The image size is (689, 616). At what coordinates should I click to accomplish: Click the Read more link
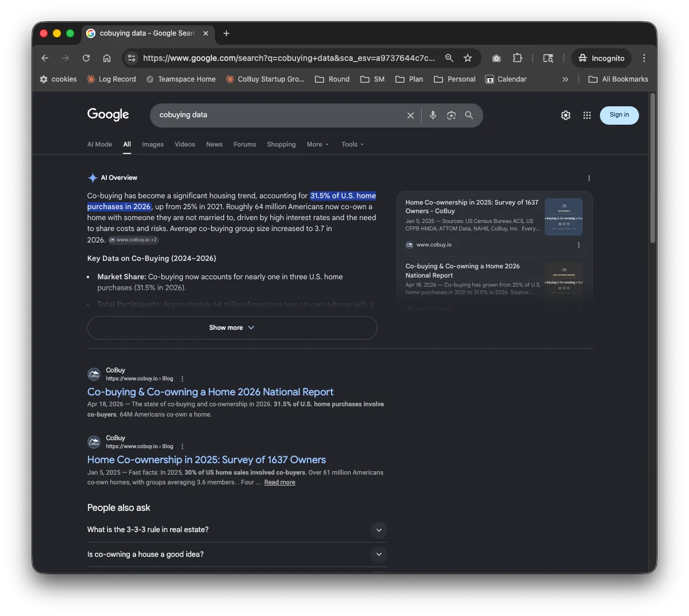[279, 483]
